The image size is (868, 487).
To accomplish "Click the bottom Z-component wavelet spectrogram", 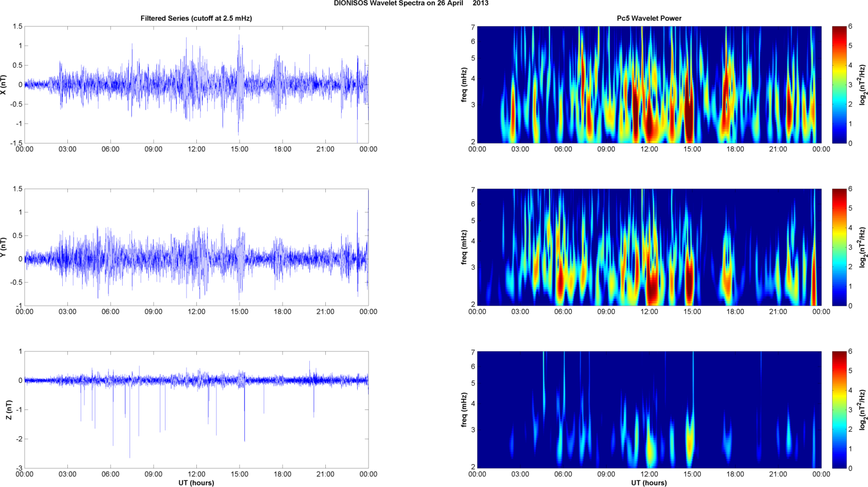I will 649,409.
